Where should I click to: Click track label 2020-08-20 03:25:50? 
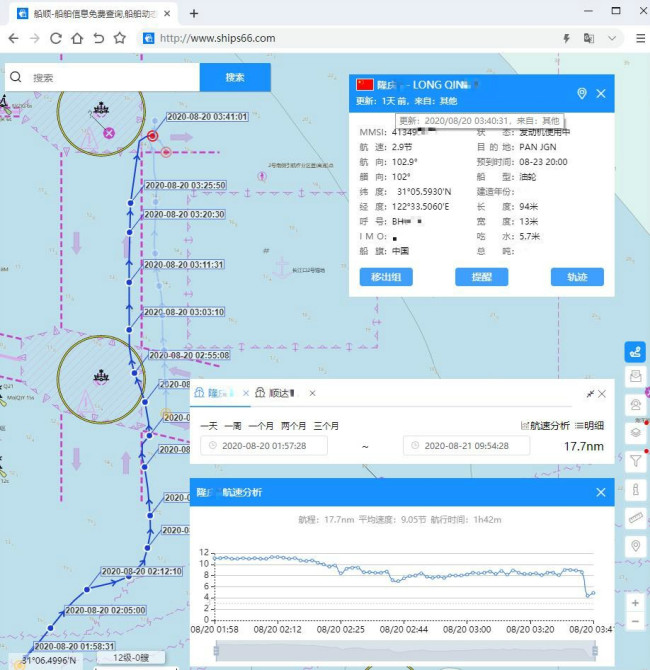[x=185, y=185]
